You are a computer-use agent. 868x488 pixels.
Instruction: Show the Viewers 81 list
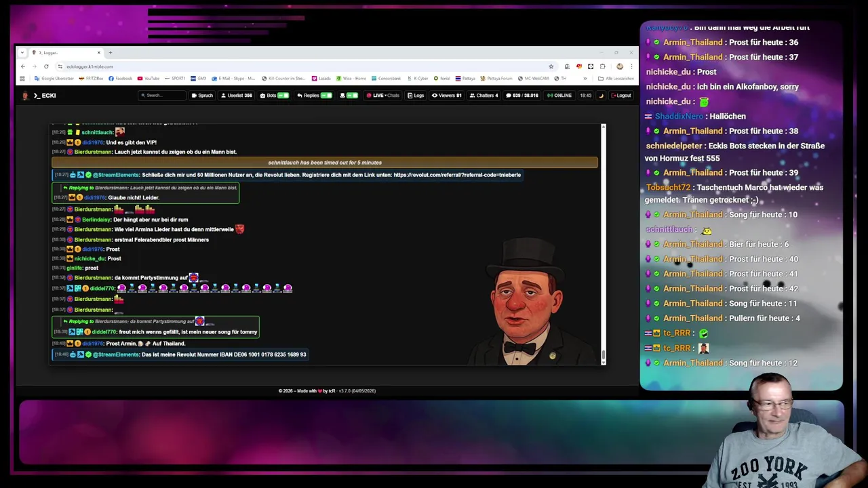point(447,96)
